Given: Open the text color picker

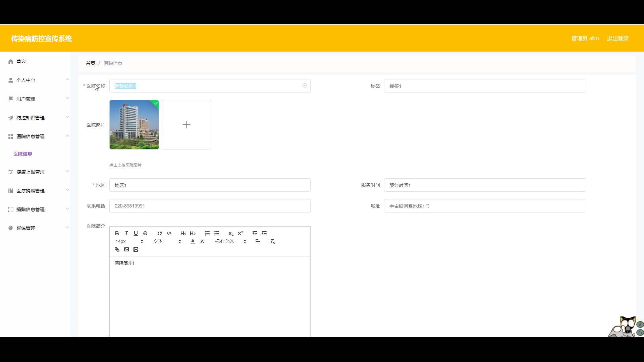Looking at the screenshot, I should pos(193,241).
